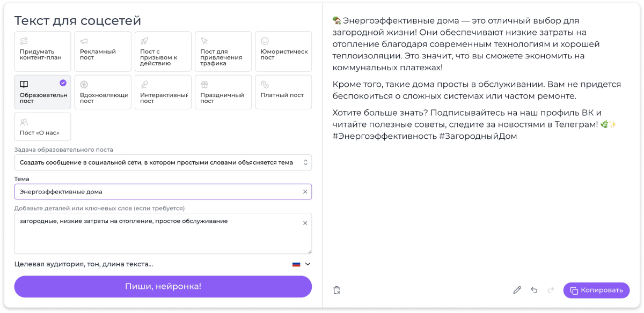The image size is (644, 313).
Task: Toggle the selected Образовательный пост tile
Action: (x=42, y=92)
